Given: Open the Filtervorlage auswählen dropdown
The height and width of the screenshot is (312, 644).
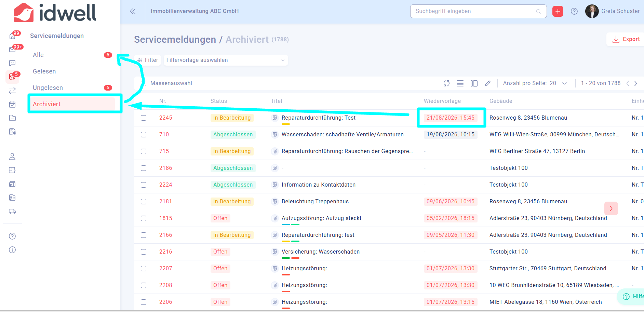Looking at the screenshot, I should point(226,60).
